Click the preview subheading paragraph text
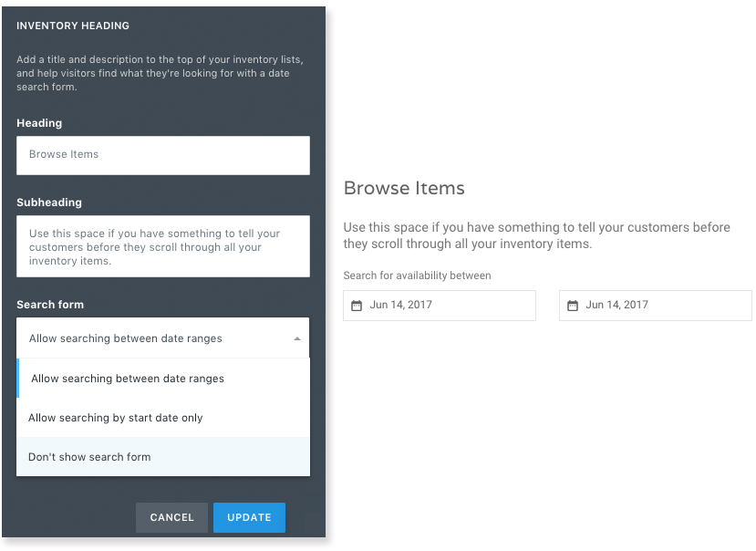The height and width of the screenshot is (551, 756). point(536,235)
